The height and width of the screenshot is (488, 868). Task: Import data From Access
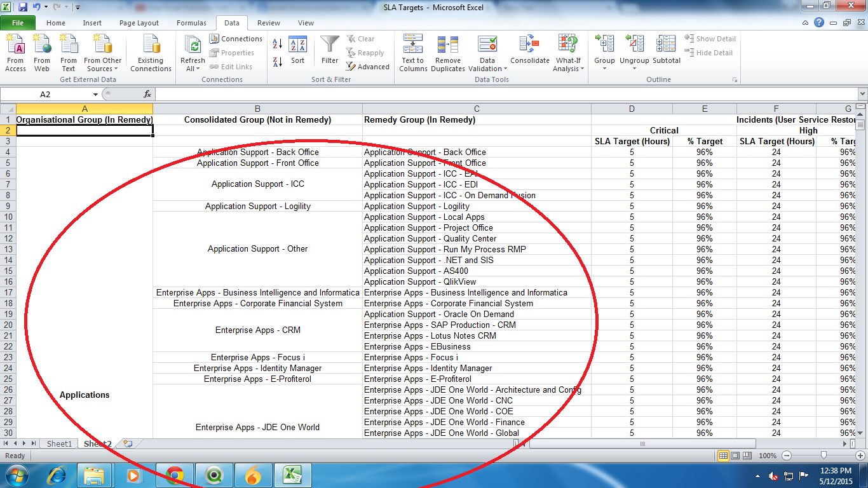15,53
